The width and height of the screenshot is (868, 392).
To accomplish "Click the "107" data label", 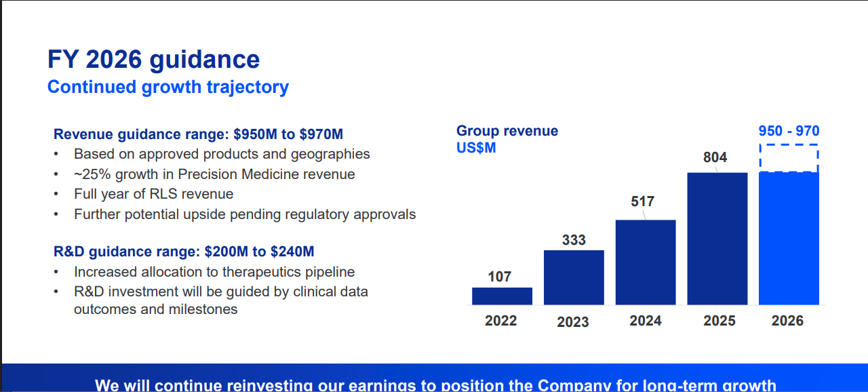I will click(500, 277).
